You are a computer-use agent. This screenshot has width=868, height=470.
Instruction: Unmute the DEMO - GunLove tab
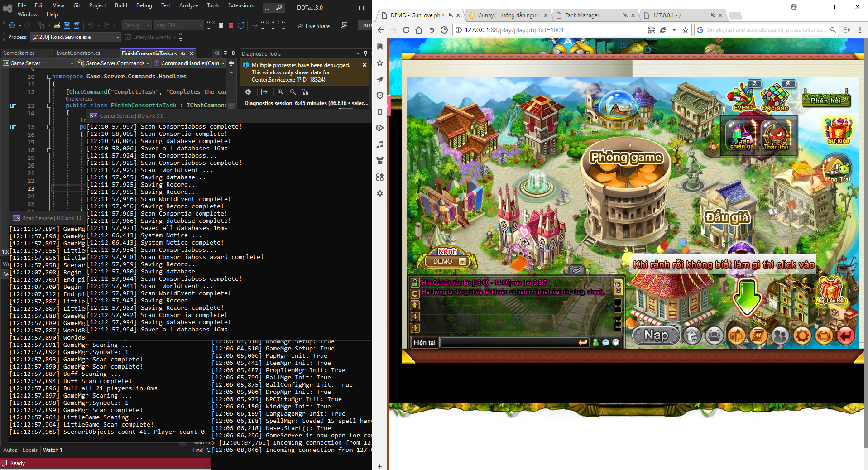[451, 15]
